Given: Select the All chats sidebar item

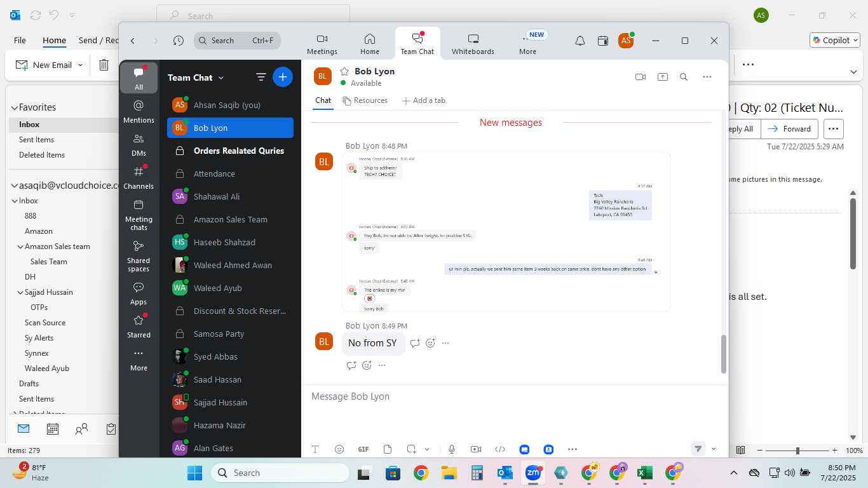Looking at the screenshot, I should (x=139, y=78).
